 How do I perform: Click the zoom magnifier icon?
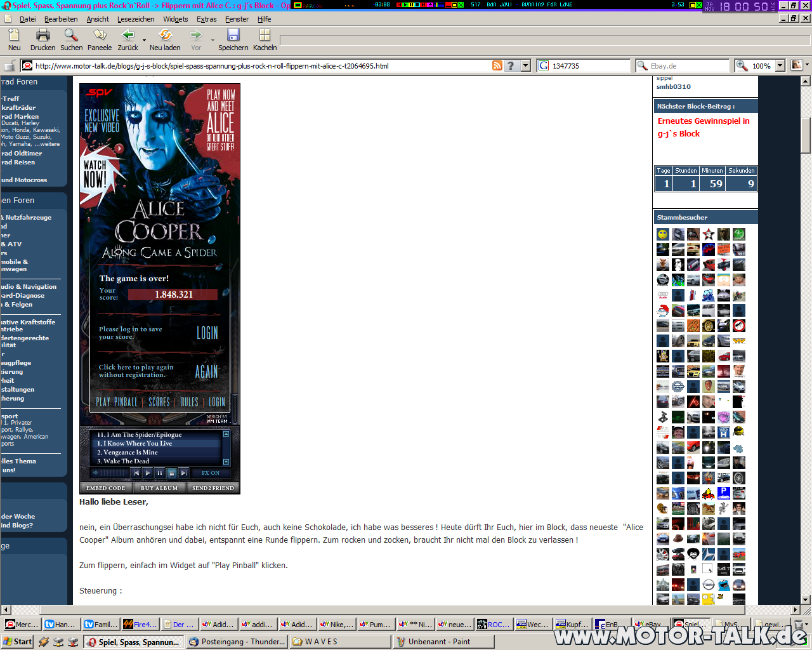[742, 65]
